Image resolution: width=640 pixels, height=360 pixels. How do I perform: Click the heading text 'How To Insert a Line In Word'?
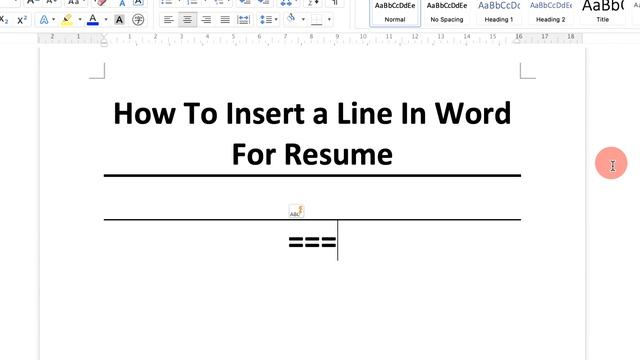312,113
